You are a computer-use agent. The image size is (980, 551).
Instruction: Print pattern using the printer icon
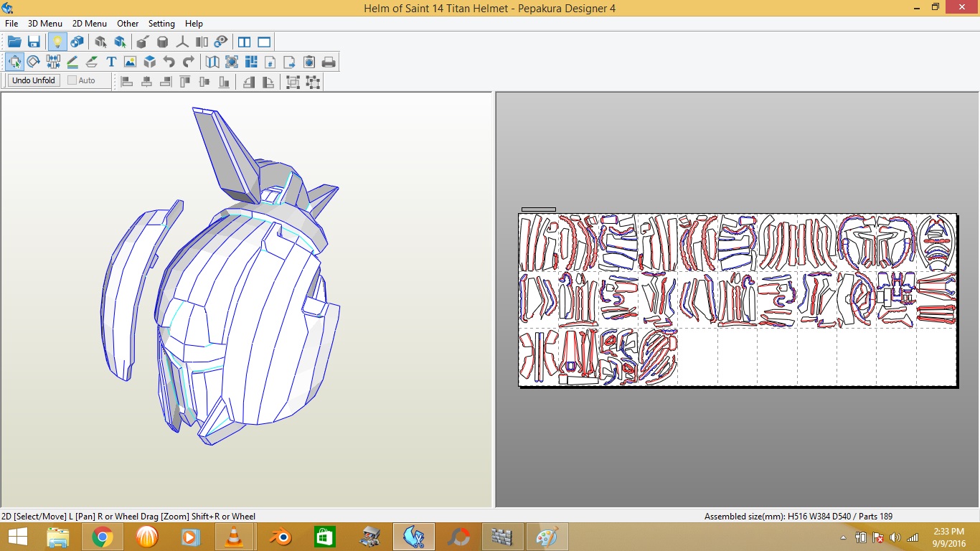[x=329, y=62]
